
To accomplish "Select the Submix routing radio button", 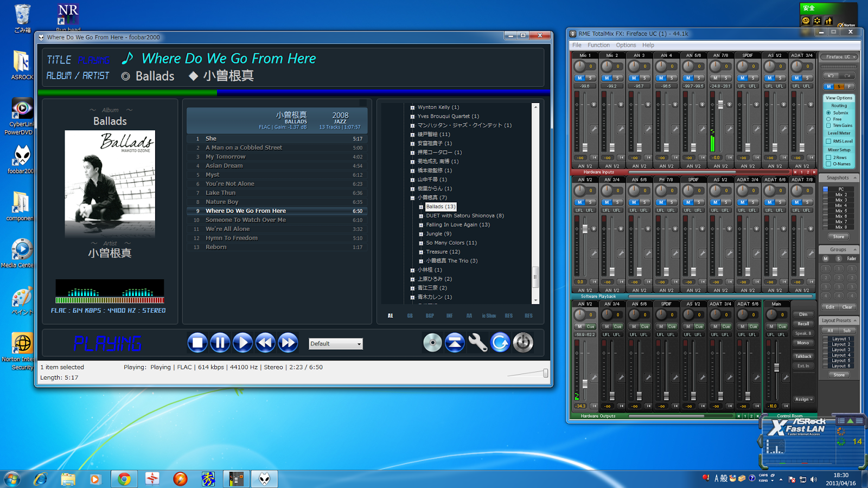I will 828,113.
